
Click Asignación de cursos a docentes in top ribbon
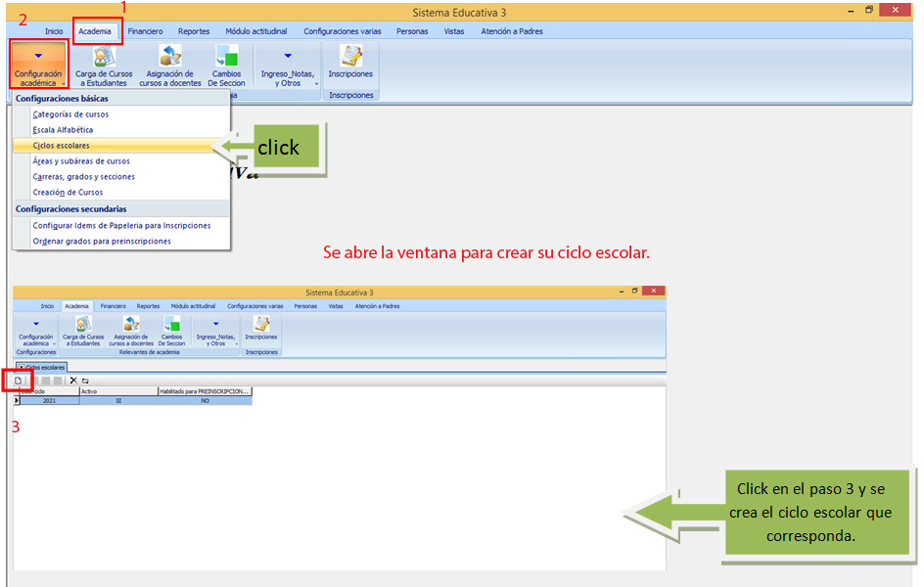pos(170,66)
